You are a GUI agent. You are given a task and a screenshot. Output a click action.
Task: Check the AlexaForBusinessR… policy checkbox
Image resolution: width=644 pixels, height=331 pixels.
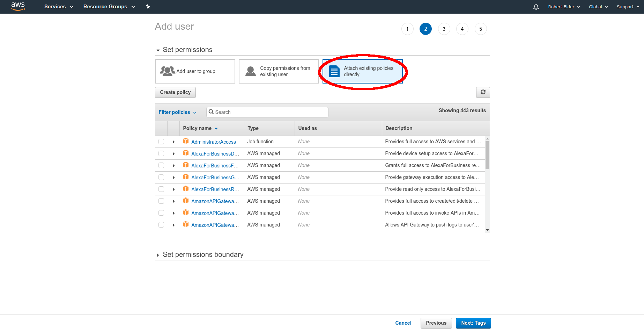pos(161,189)
